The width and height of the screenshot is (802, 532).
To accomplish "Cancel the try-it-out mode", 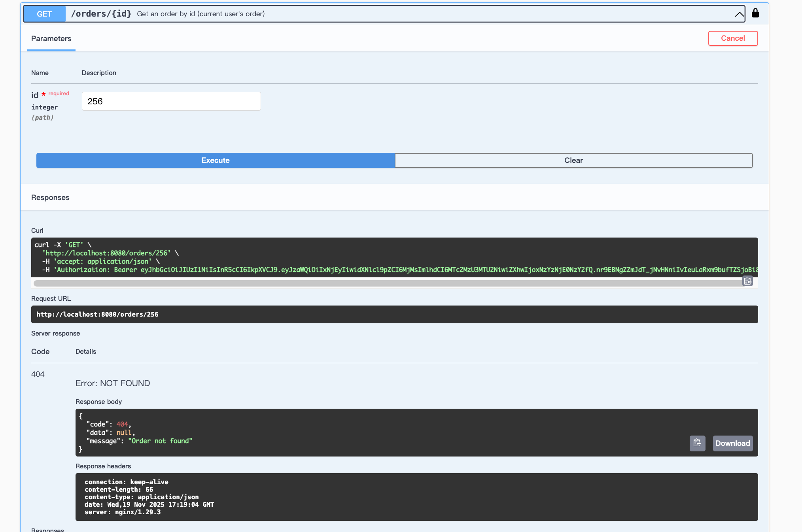I will tap(733, 38).
